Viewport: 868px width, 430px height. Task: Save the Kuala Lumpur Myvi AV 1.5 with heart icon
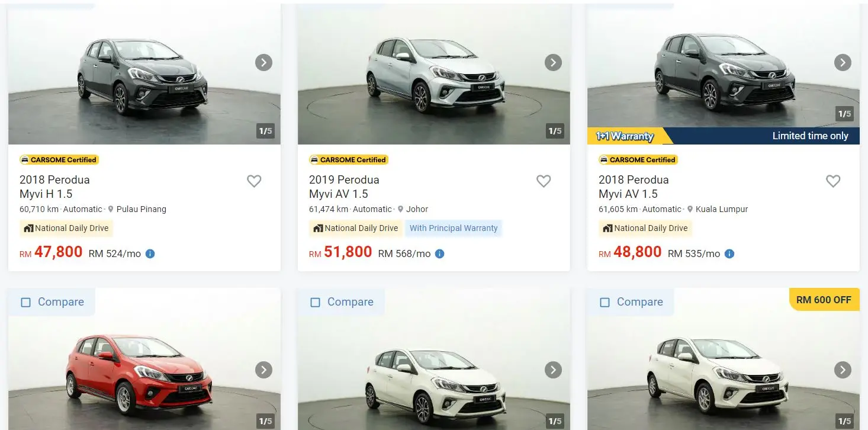coord(833,181)
